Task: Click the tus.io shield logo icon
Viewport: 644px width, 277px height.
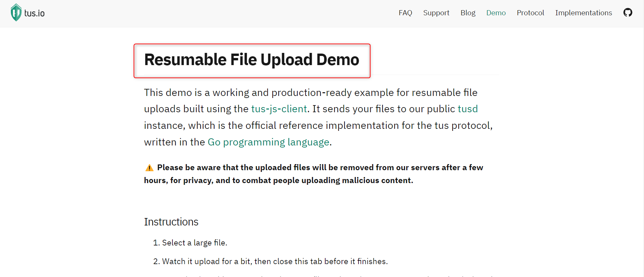Action: (16, 13)
